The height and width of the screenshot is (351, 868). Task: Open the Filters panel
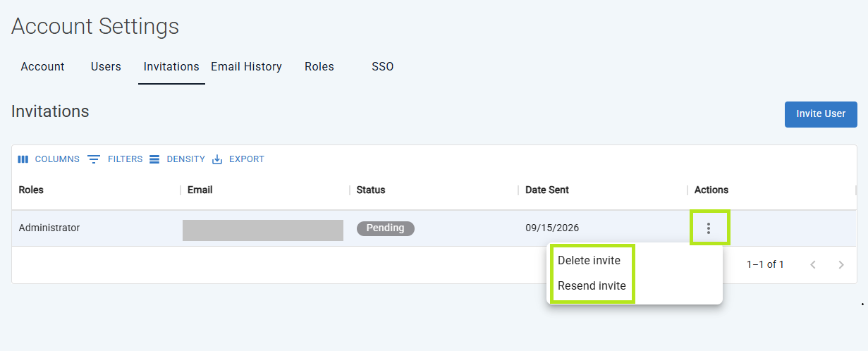click(115, 159)
